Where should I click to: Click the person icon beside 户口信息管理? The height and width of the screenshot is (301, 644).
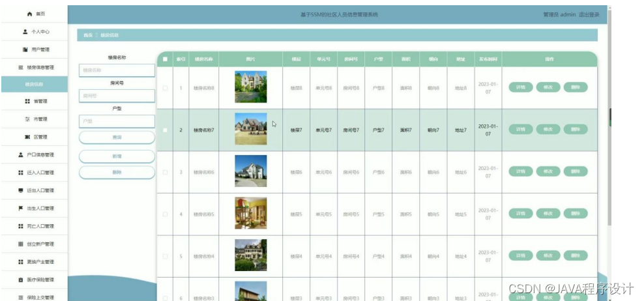[x=21, y=155]
